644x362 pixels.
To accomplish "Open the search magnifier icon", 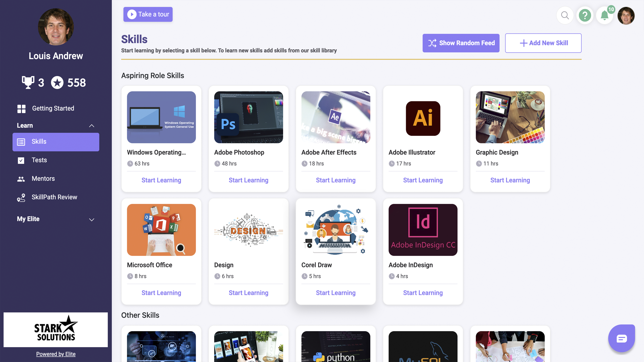I will 565,16.
